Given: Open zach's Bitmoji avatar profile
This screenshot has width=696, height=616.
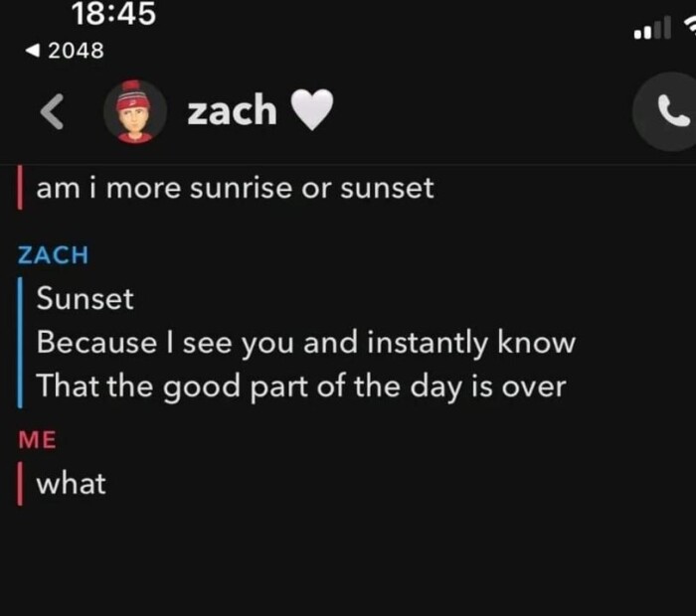Looking at the screenshot, I should [x=134, y=111].
